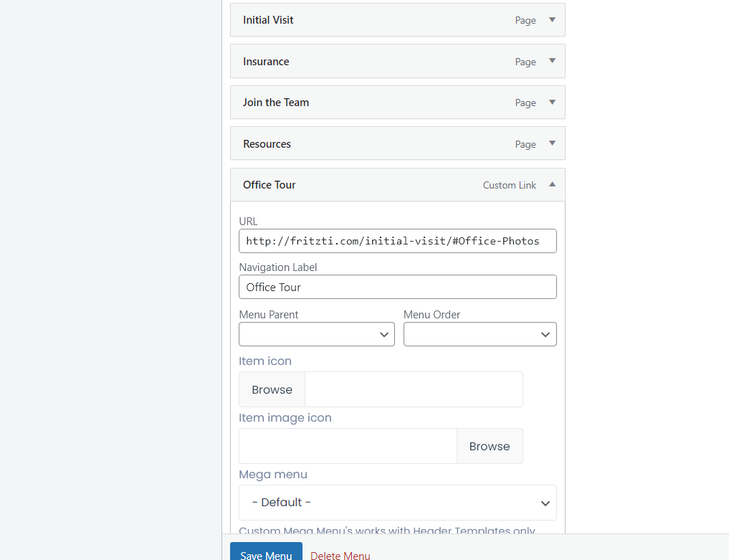Click the Item icon text field
The image size is (729, 560).
click(414, 389)
